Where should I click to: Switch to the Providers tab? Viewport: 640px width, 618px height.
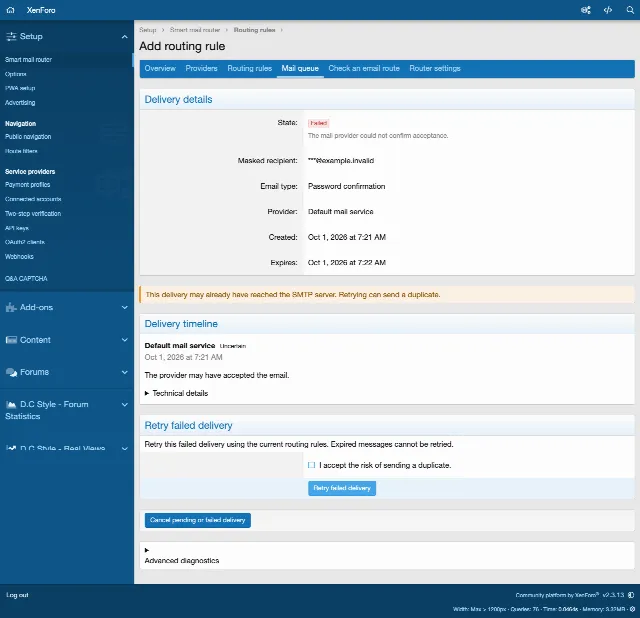coord(202,69)
